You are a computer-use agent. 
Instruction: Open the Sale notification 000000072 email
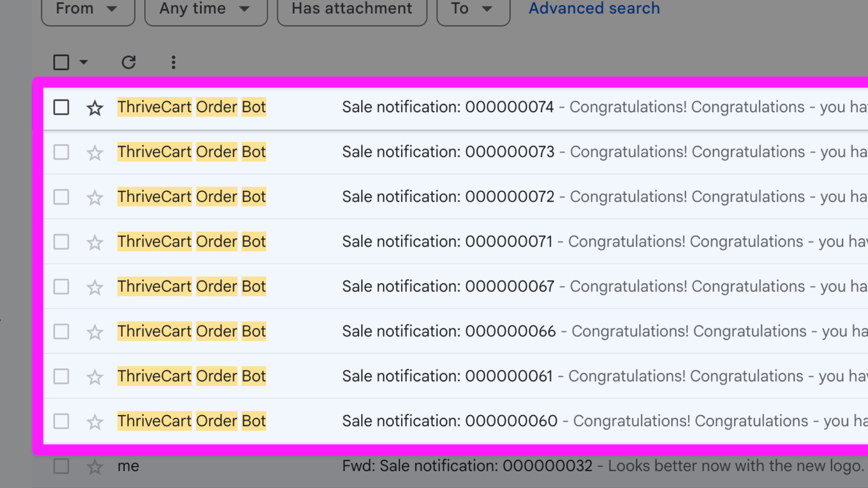(x=448, y=197)
